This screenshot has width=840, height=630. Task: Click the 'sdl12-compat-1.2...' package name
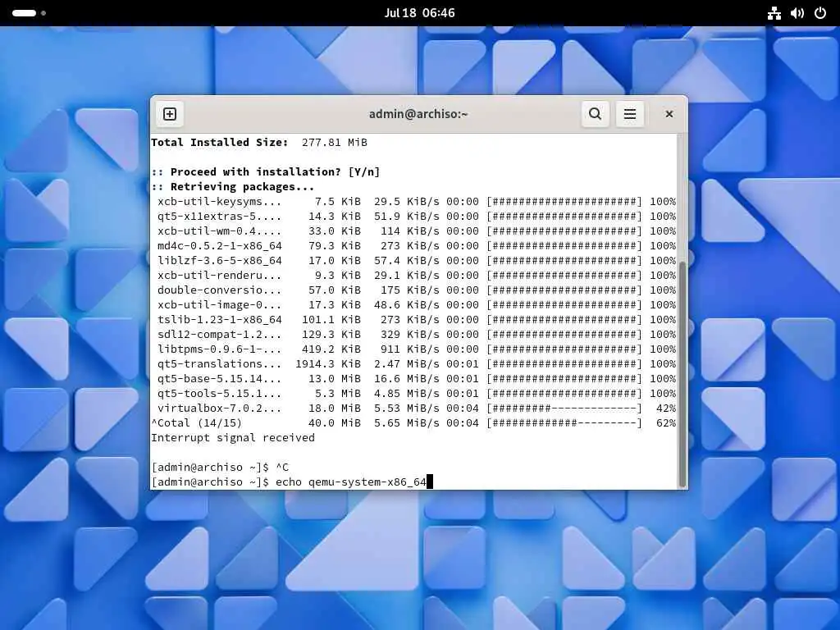[219, 335]
